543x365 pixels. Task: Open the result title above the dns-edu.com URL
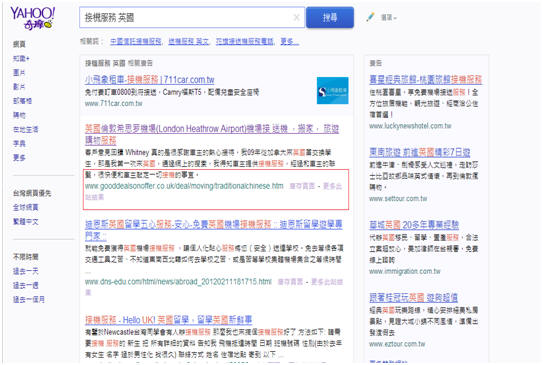[x=214, y=230]
